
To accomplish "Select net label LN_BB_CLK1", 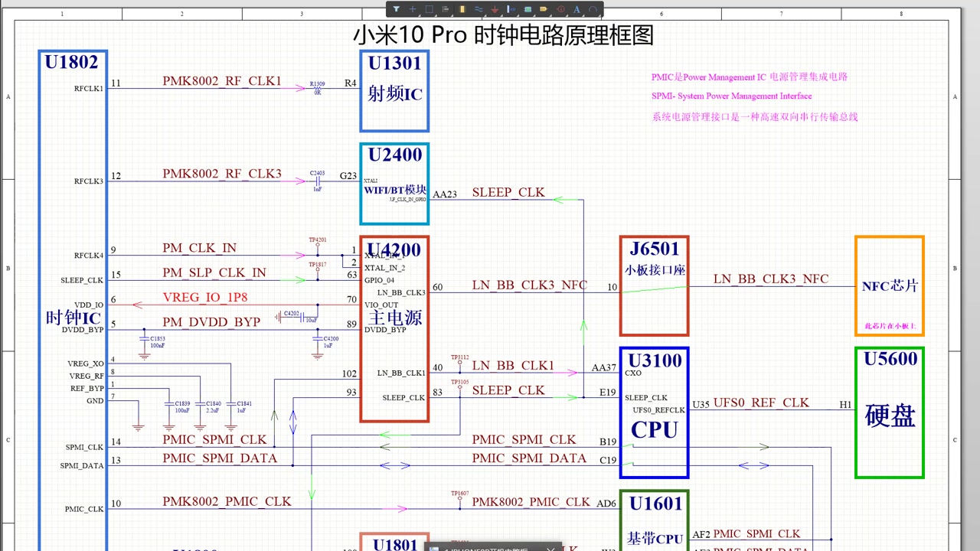I will pos(513,366).
